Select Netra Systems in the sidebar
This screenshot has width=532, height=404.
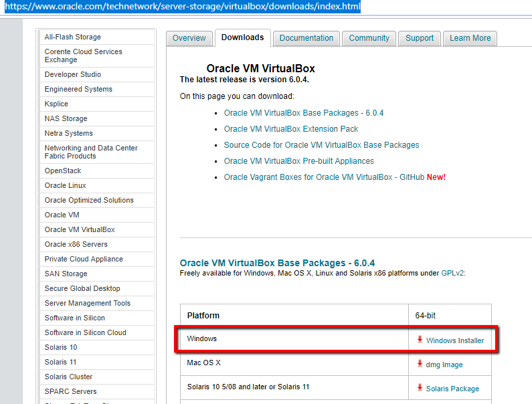pos(97,133)
